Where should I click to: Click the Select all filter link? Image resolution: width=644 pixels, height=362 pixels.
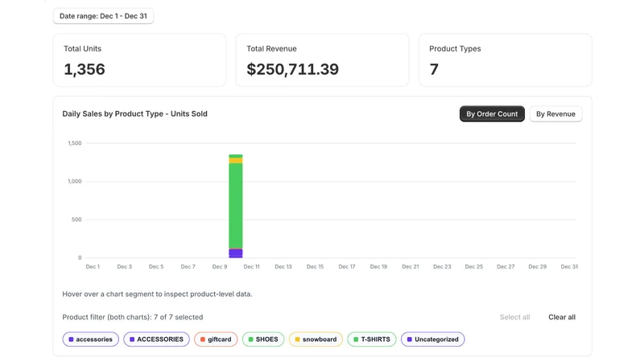tap(514, 317)
